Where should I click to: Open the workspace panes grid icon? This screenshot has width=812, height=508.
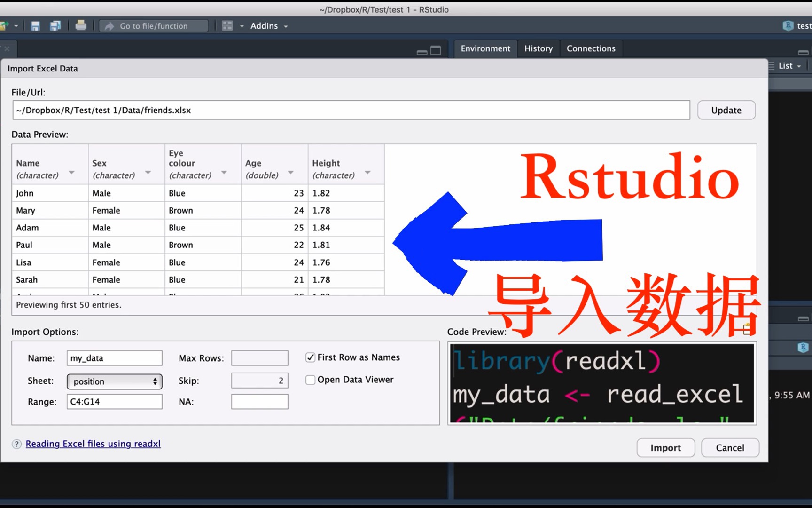point(227,26)
